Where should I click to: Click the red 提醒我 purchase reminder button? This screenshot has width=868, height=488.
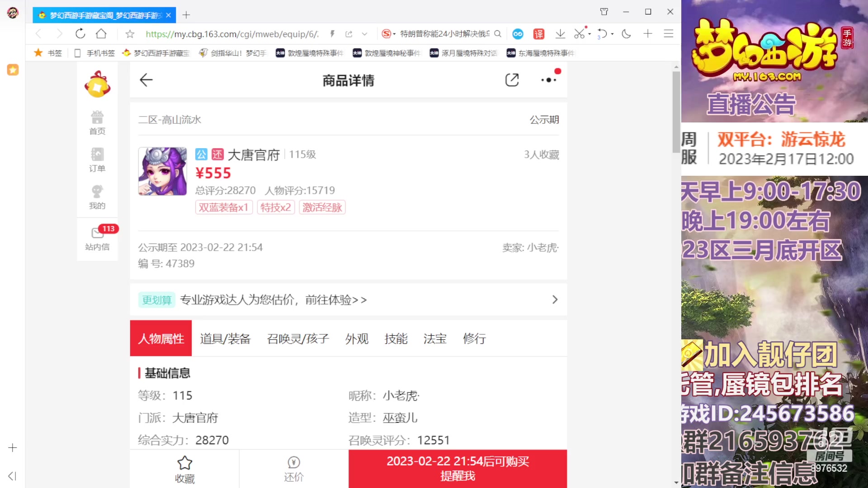458,469
